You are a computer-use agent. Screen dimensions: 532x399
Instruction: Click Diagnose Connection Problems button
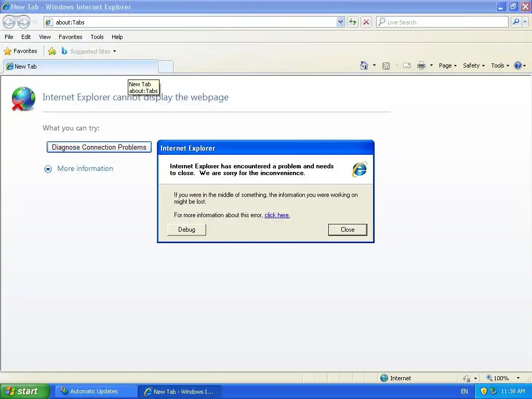click(x=99, y=147)
